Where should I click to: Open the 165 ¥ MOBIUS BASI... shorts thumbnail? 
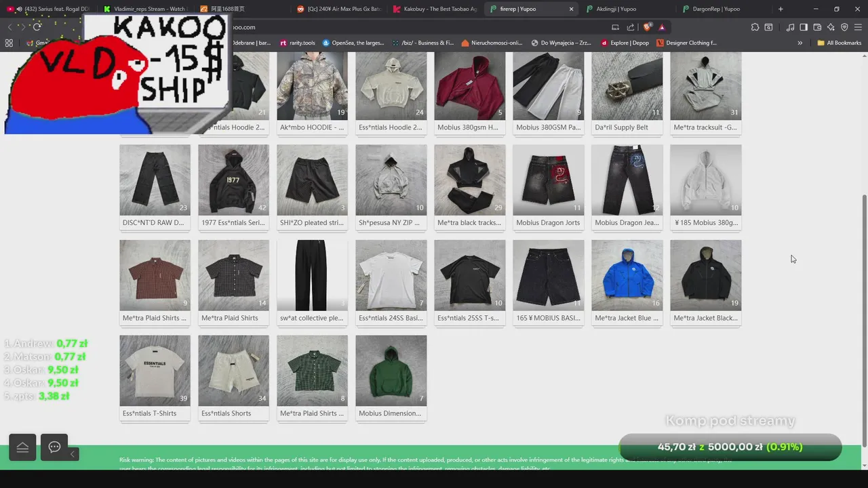pyautogui.click(x=548, y=275)
